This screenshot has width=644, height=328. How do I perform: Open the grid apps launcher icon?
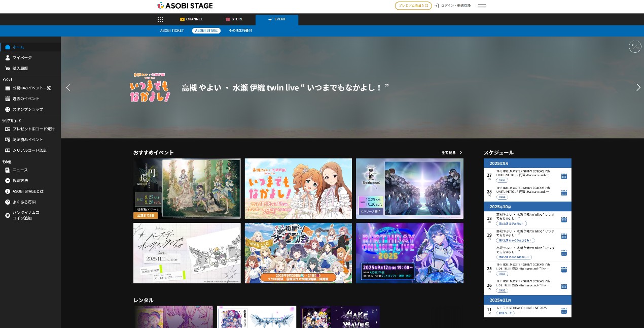click(160, 19)
